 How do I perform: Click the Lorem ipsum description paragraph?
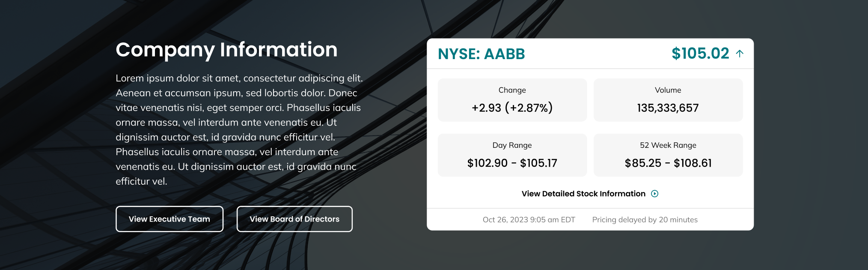point(239,129)
